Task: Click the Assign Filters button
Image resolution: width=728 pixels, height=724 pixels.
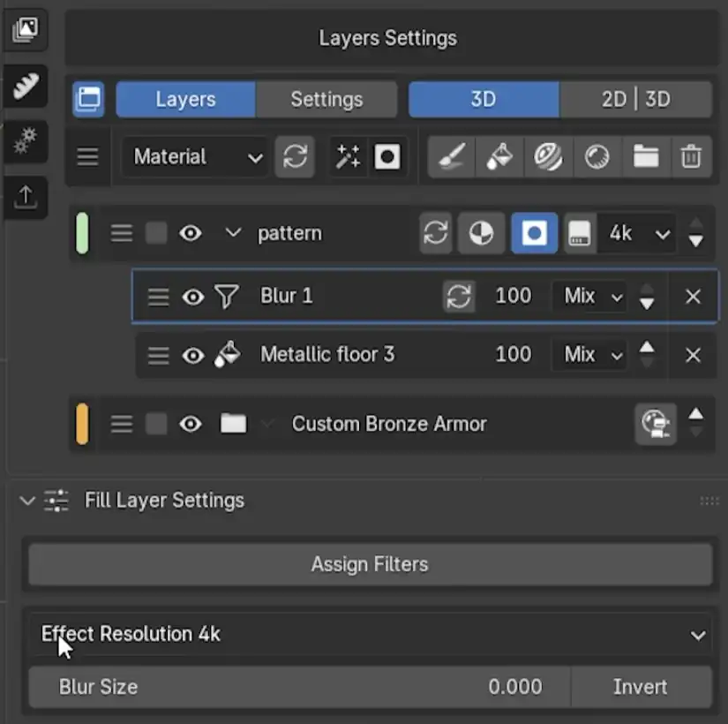Action: 370,564
